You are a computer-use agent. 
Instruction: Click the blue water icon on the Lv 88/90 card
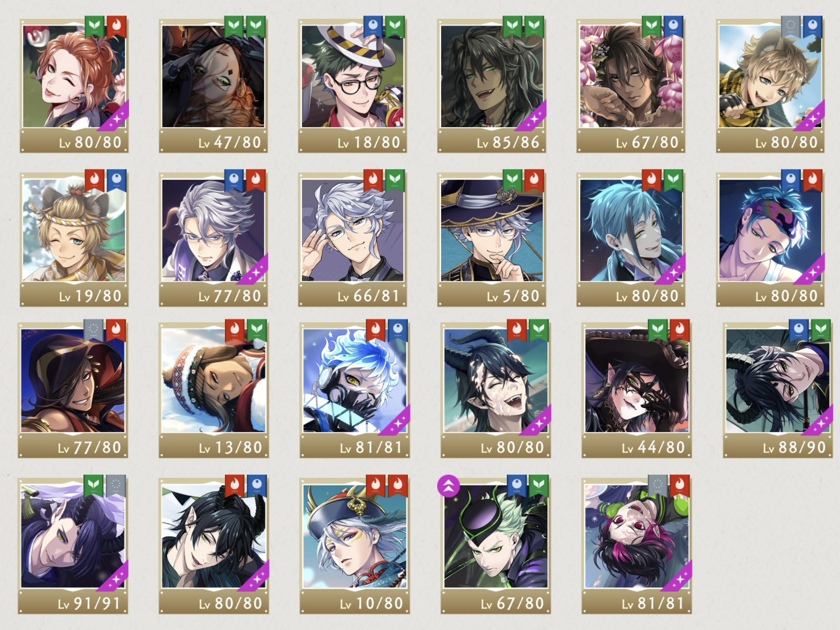click(799, 330)
